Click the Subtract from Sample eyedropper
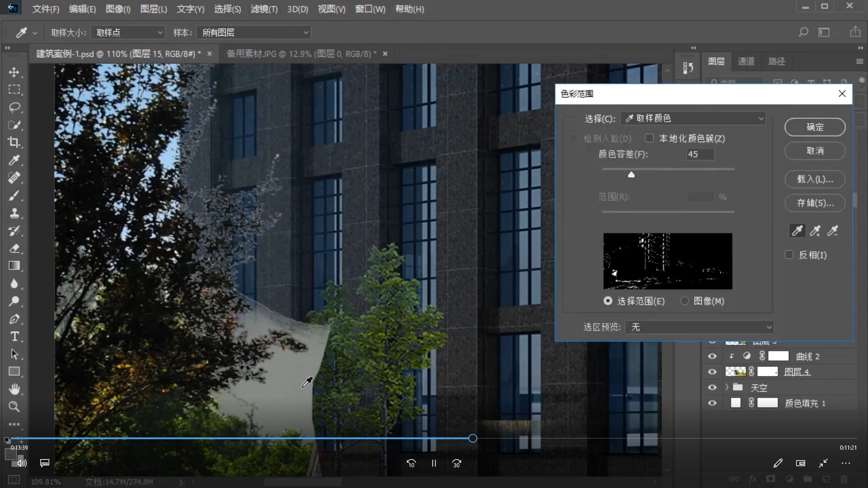Viewport: 868px width, 488px height. pyautogui.click(x=832, y=231)
